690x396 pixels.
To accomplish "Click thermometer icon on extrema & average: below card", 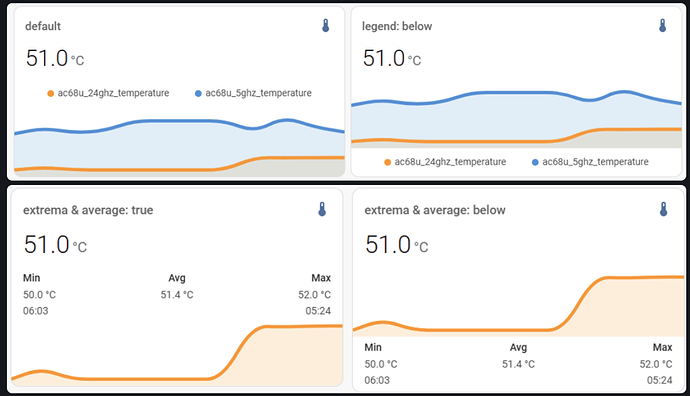I will tap(664, 209).
